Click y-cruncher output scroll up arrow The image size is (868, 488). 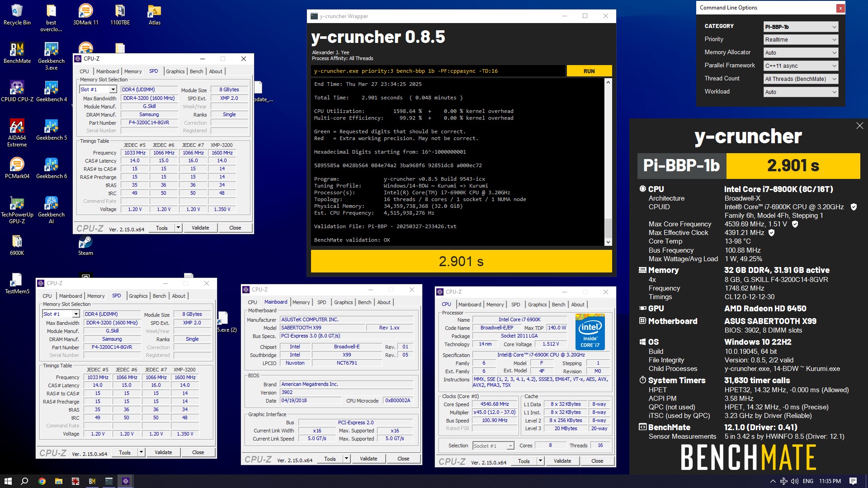point(608,82)
